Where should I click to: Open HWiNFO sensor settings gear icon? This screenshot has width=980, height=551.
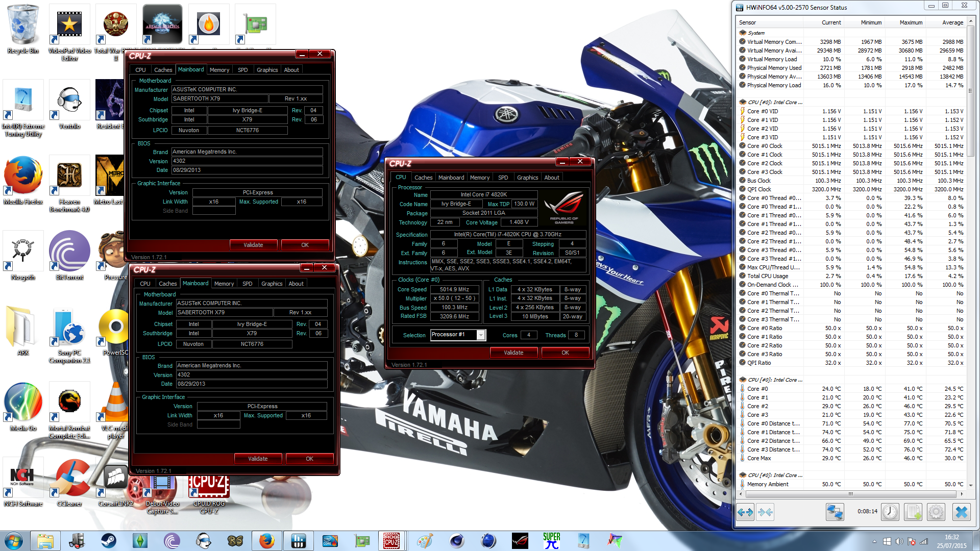(x=936, y=512)
